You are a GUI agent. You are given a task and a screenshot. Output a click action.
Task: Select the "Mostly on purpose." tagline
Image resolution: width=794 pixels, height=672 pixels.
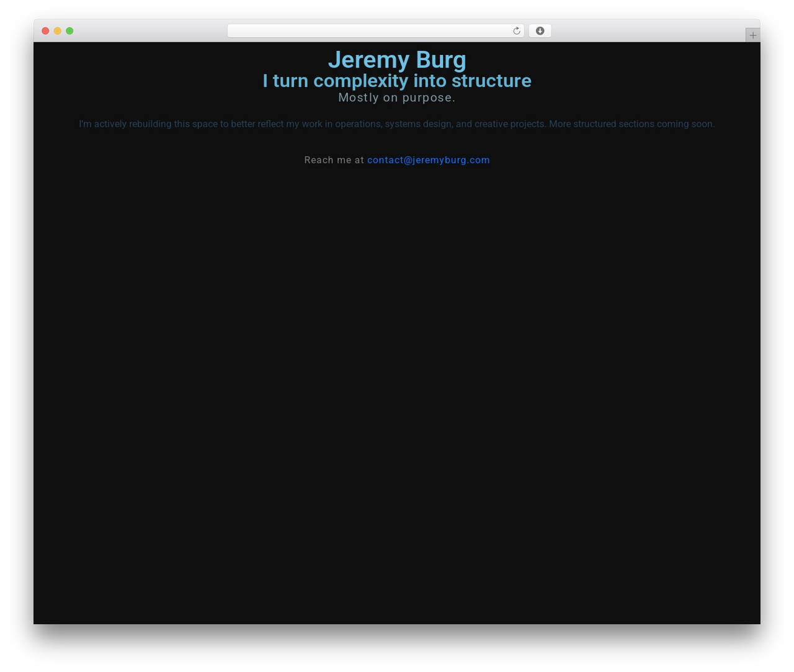[397, 97]
